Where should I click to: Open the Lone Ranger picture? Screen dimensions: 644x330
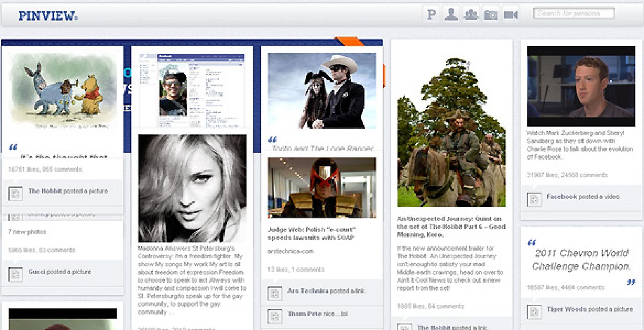(x=322, y=91)
